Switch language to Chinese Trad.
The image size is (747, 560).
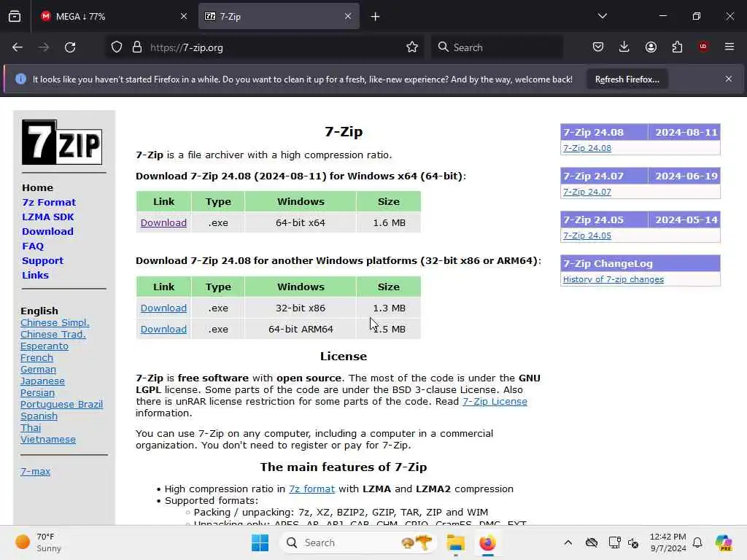point(53,334)
